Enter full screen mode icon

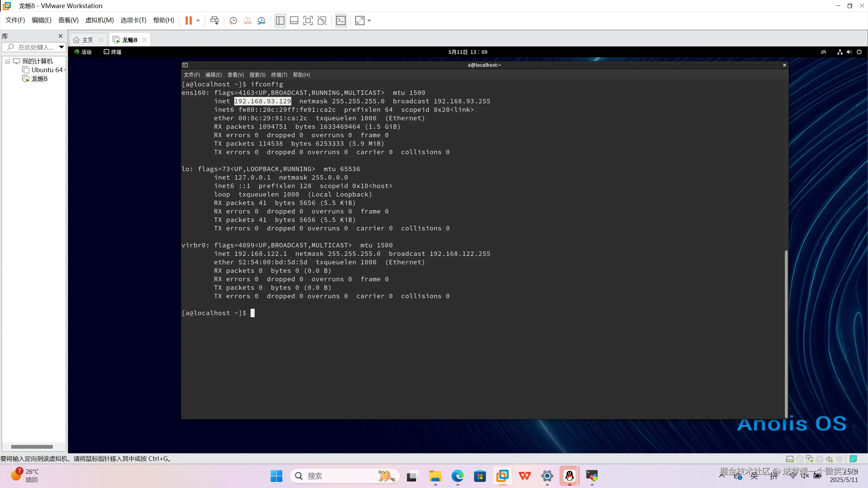[308, 21]
